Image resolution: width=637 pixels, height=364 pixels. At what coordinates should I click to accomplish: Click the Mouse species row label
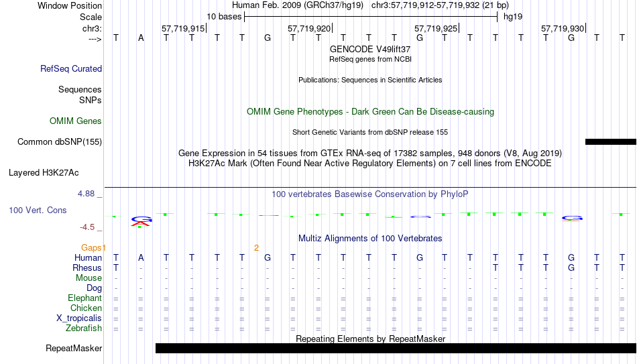pos(89,278)
